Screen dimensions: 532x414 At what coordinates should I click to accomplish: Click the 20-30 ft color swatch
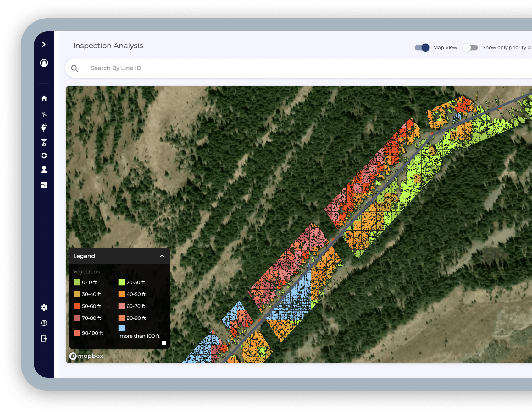point(121,282)
